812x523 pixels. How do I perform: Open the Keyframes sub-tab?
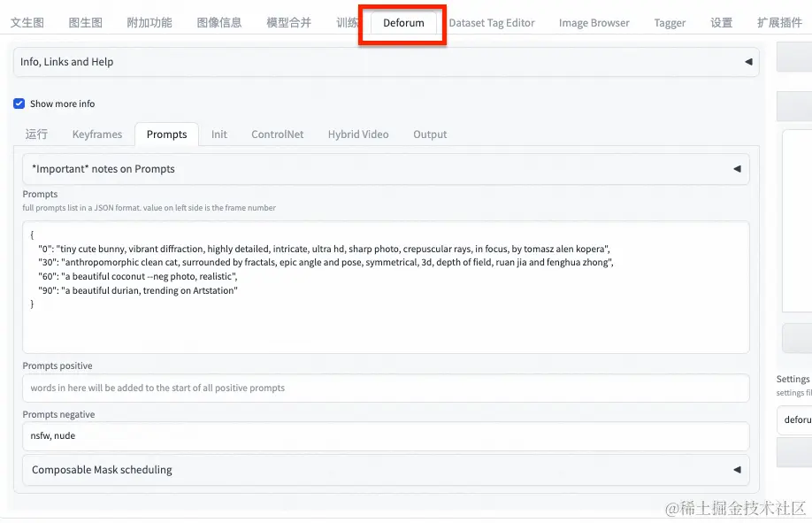click(x=97, y=135)
